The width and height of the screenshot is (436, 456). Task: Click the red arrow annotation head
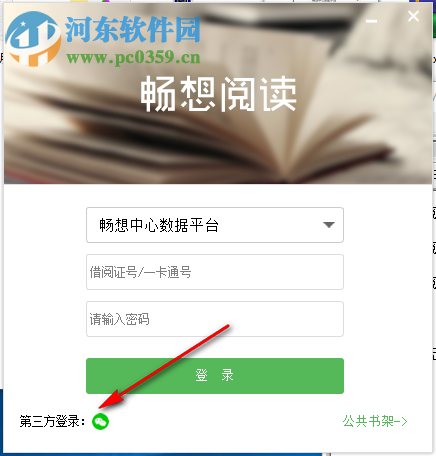tap(112, 399)
